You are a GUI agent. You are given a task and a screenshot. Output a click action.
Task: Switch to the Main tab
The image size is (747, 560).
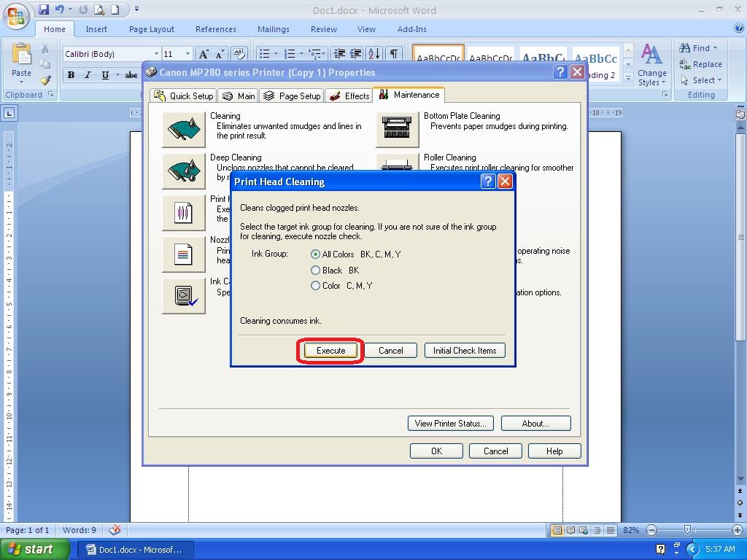coord(239,96)
